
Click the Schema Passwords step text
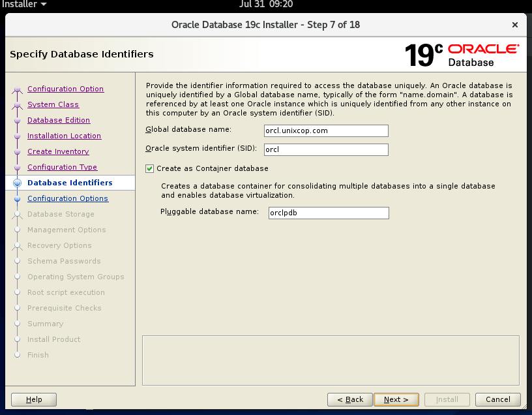tap(64, 261)
